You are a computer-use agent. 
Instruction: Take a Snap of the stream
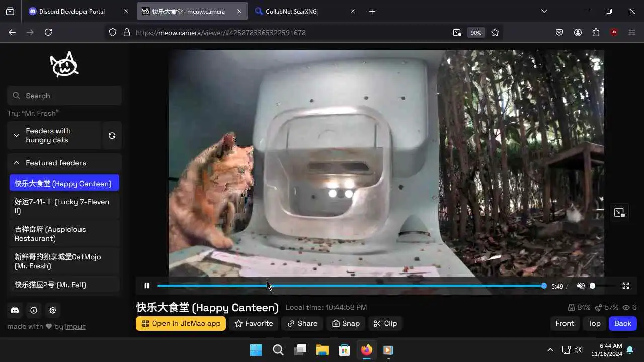tap(346, 323)
